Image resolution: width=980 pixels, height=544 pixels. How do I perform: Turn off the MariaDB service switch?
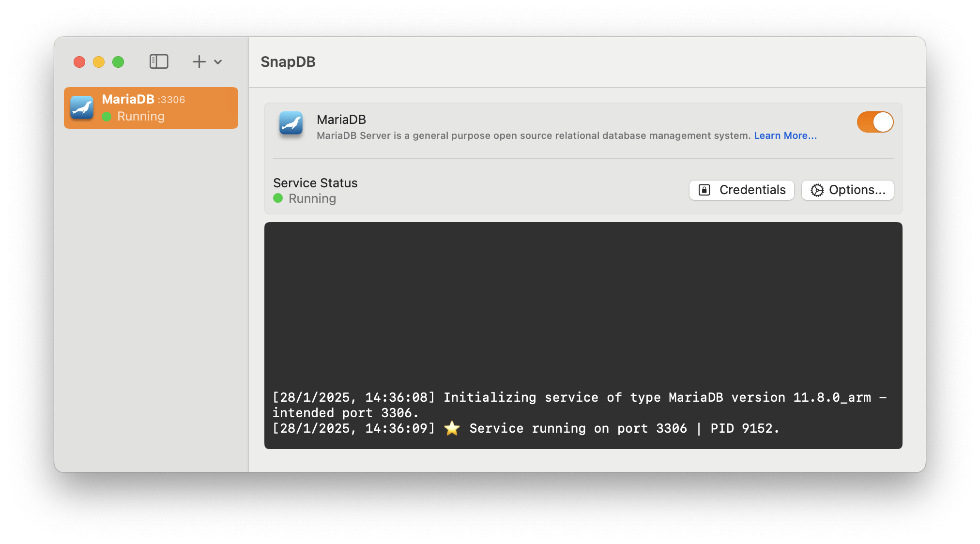coord(875,122)
